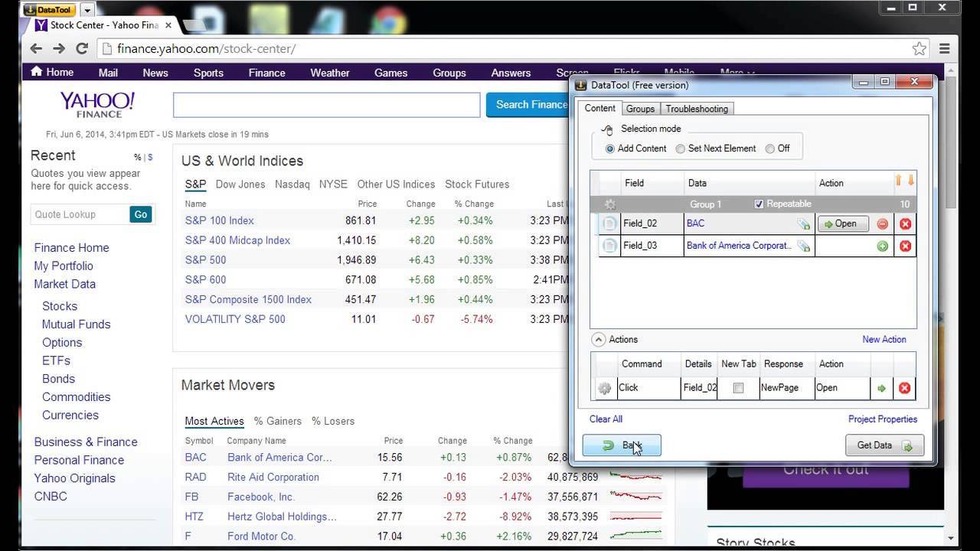Click the VOLATILITY S&P 500 link
Screen dimensions: 980x551
[x=235, y=319]
